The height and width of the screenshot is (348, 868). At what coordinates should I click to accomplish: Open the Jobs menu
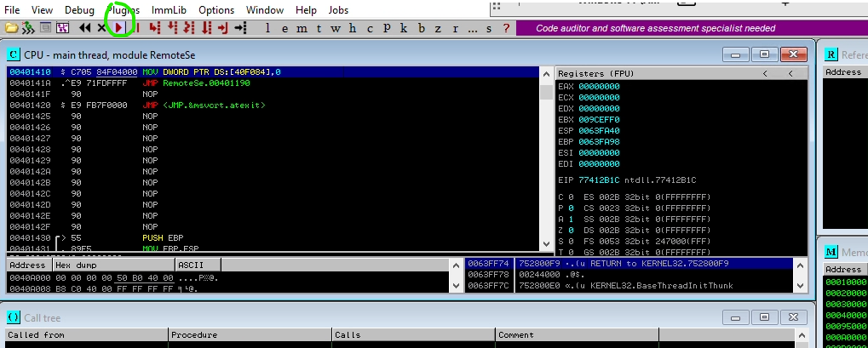(x=338, y=10)
